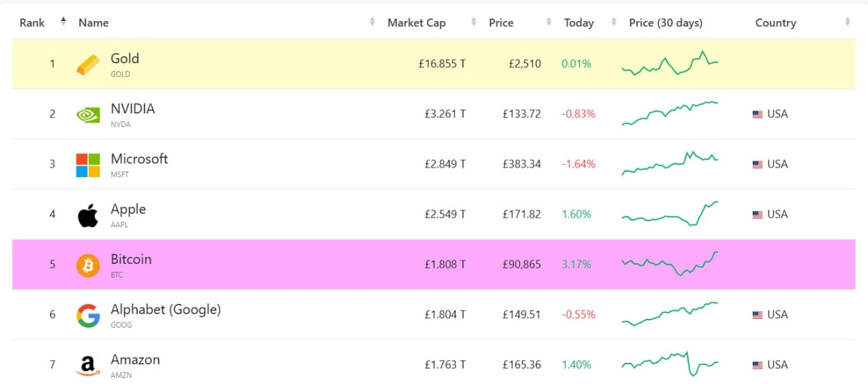Image resolution: width=868 pixels, height=384 pixels.
Task: Open the Alphabet (Google) name link
Action: [x=166, y=310]
